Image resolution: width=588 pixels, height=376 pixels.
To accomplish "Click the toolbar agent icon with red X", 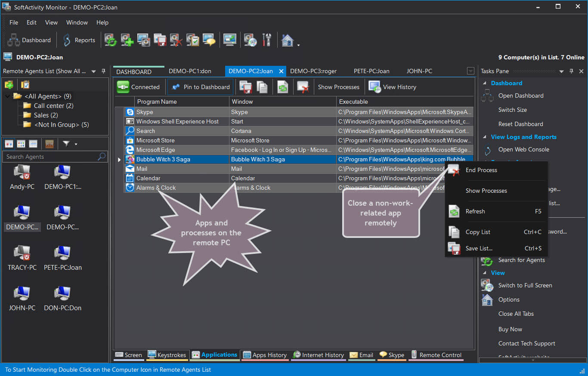I will click(176, 40).
